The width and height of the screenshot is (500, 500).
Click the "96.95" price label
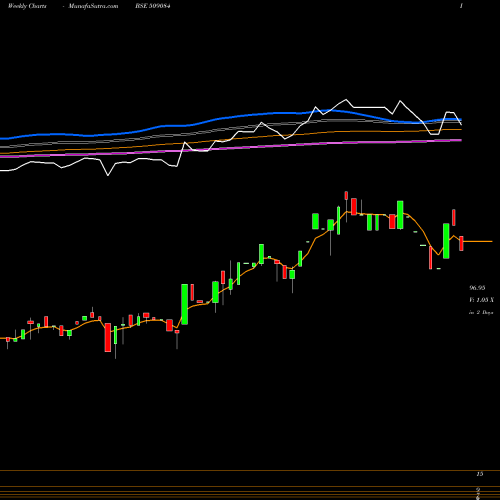pyautogui.click(x=477, y=288)
